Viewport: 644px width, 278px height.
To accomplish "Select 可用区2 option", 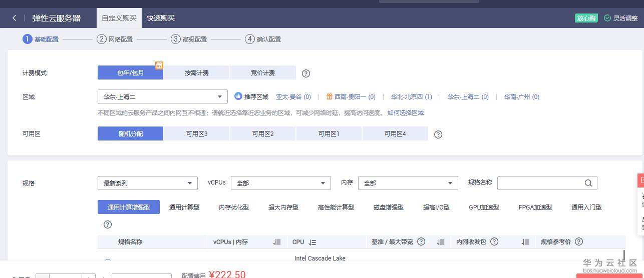I will 263,133.
